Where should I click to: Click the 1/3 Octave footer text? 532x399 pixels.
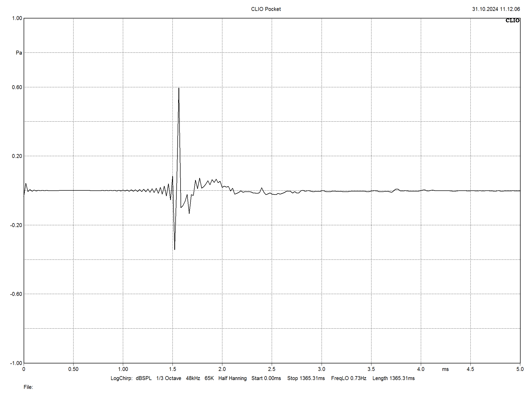(x=169, y=378)
